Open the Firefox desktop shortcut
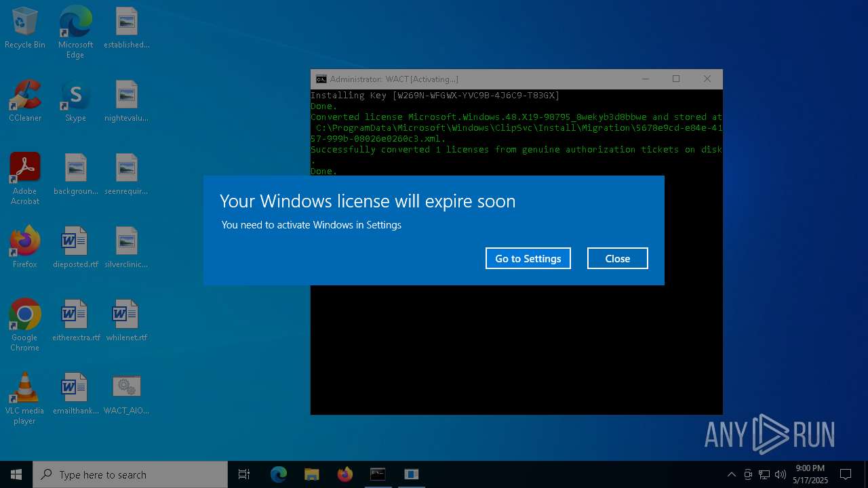The height and width of the screenshot is (488, 868). point(25,247)
